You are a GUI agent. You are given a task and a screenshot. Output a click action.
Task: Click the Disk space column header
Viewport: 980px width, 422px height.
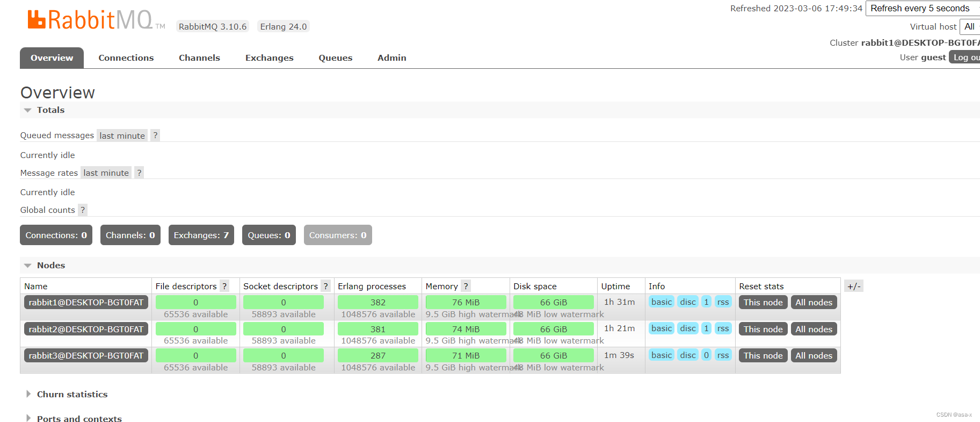coord(535,286)
